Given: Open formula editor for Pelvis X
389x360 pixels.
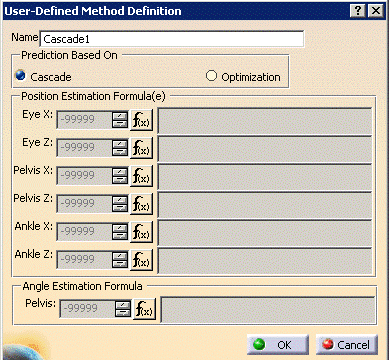Looking at the screenshot, I should click(x=141, y=176).
